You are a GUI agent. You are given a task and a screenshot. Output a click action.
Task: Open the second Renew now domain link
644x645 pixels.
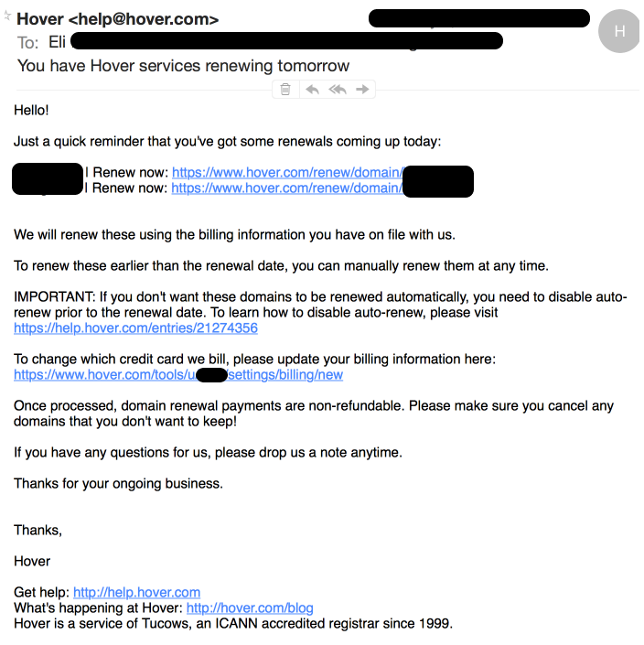(286, 188)
